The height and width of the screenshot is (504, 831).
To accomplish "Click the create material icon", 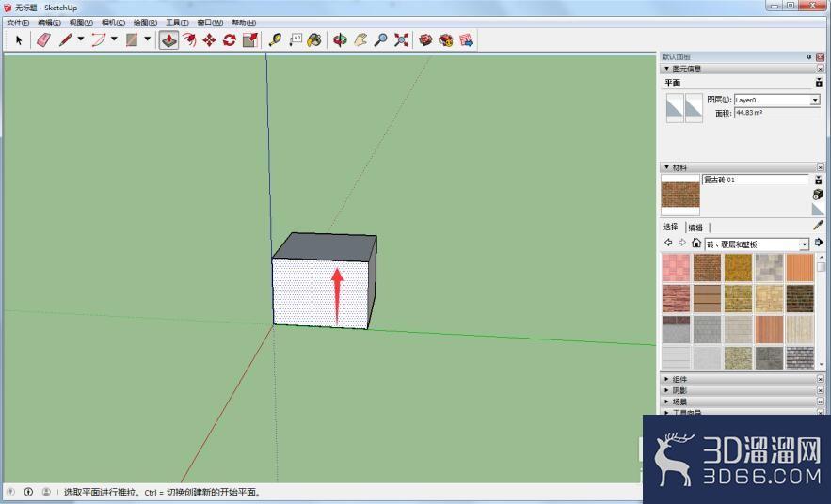I will click(818, 195).
